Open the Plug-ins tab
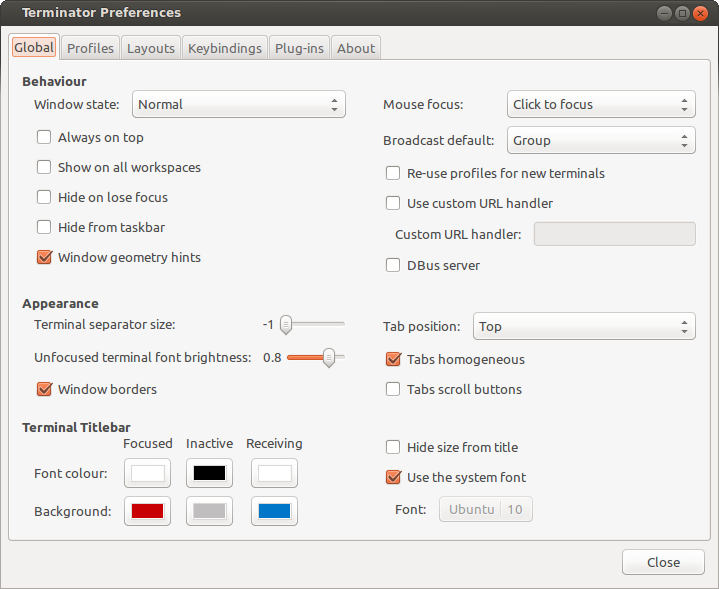Screen dimensions: 719x589 [x=299, y=48]
